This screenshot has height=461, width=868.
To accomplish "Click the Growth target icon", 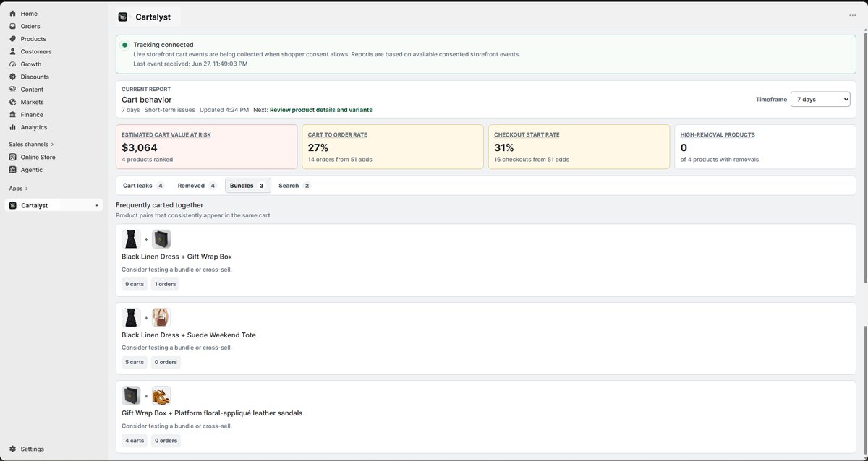I will [13, 64].
